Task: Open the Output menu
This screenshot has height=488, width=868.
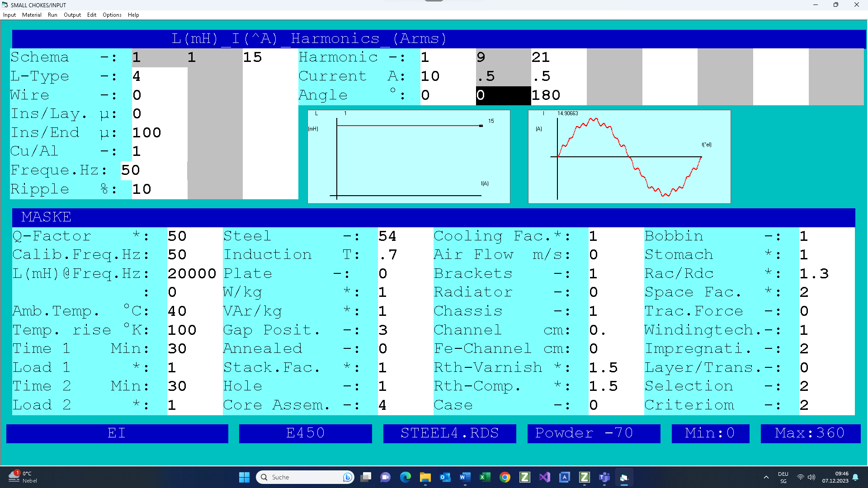Action: (72, 15)
